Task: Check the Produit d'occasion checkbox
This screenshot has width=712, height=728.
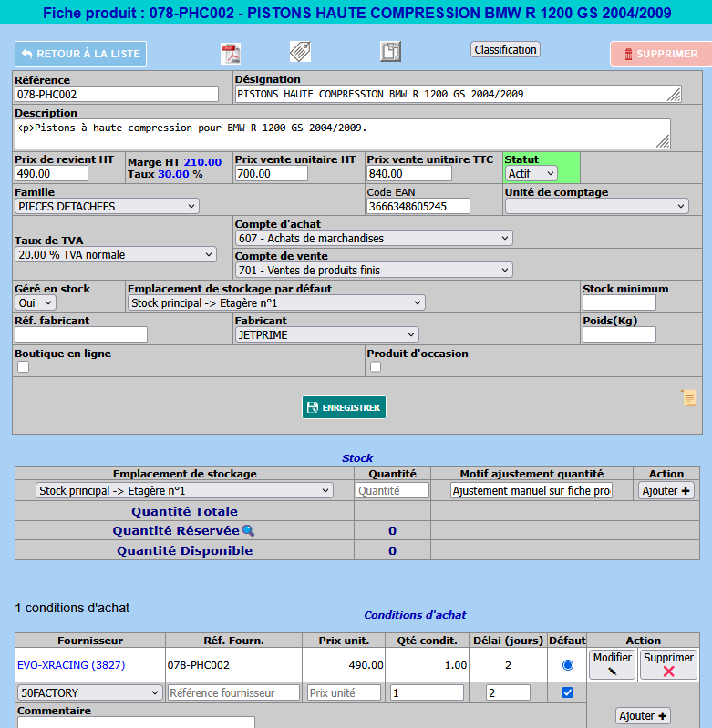Action: (x=375, y=367)
